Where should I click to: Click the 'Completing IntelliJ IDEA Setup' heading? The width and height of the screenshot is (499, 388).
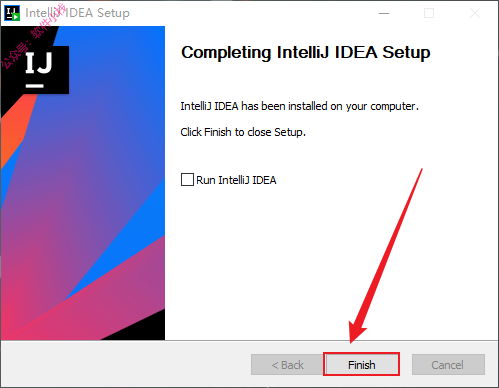click(306, 53)
